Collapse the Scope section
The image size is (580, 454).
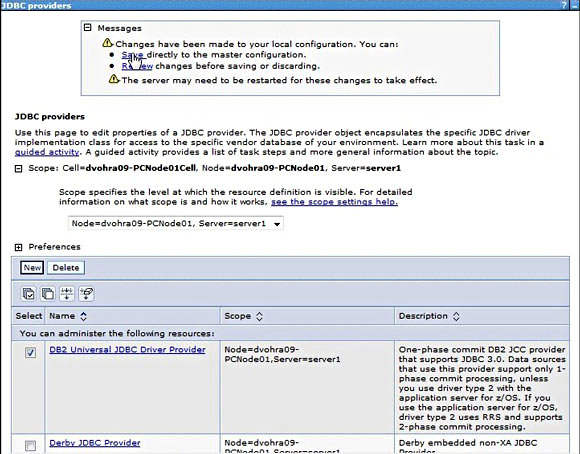18,169
